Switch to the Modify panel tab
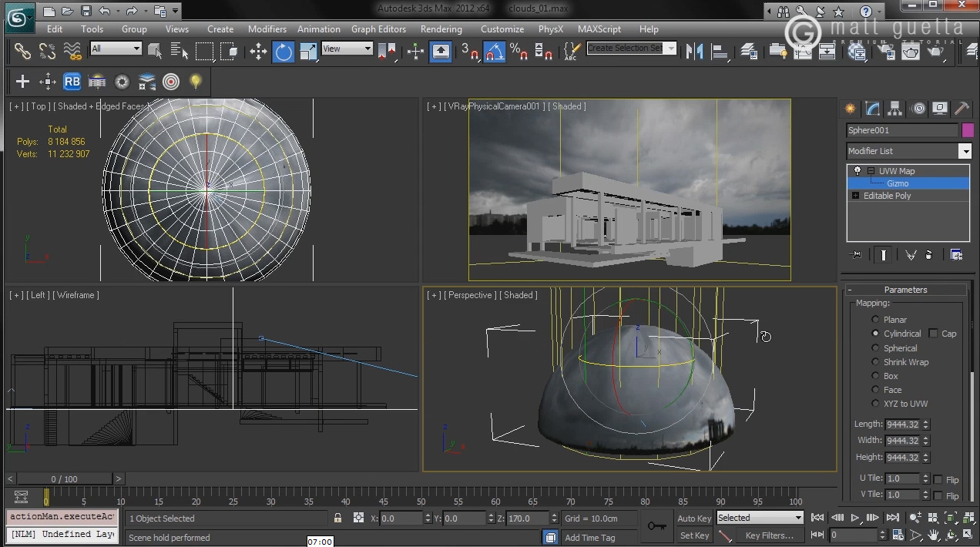This screenshot has height=547, width=980. coord(872,109)
